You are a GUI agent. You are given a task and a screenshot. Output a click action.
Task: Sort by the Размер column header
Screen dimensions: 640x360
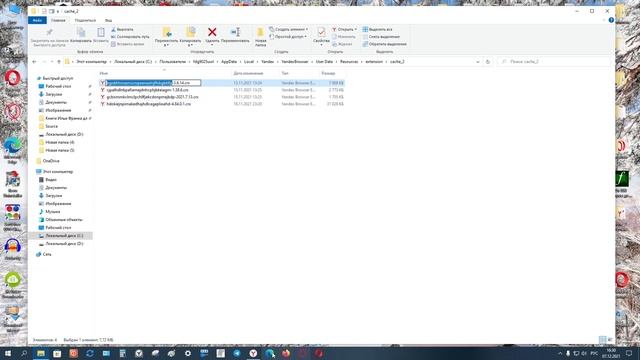(x=328, y=73)
